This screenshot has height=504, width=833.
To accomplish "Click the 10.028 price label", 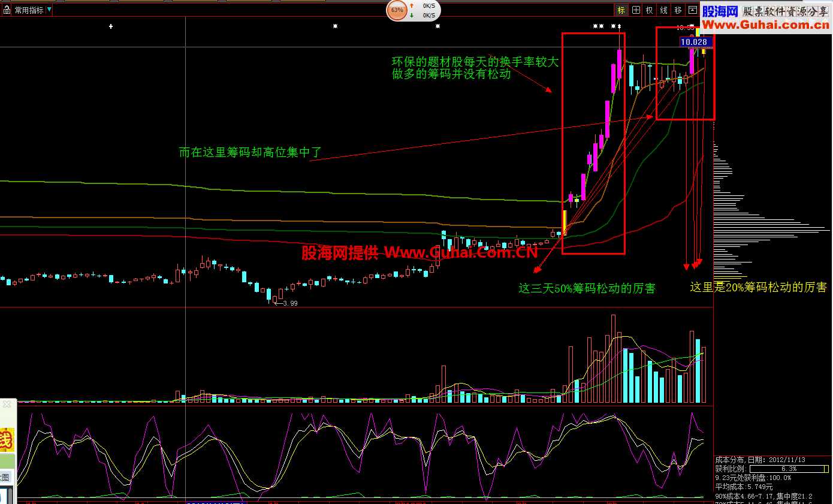I will pos(696,42).
